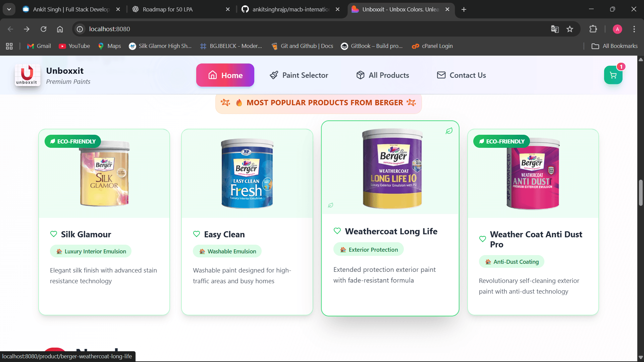This screenshot has width=644, height=362.
Task: Open the browser extensions icon
Action: coord(593,29)
